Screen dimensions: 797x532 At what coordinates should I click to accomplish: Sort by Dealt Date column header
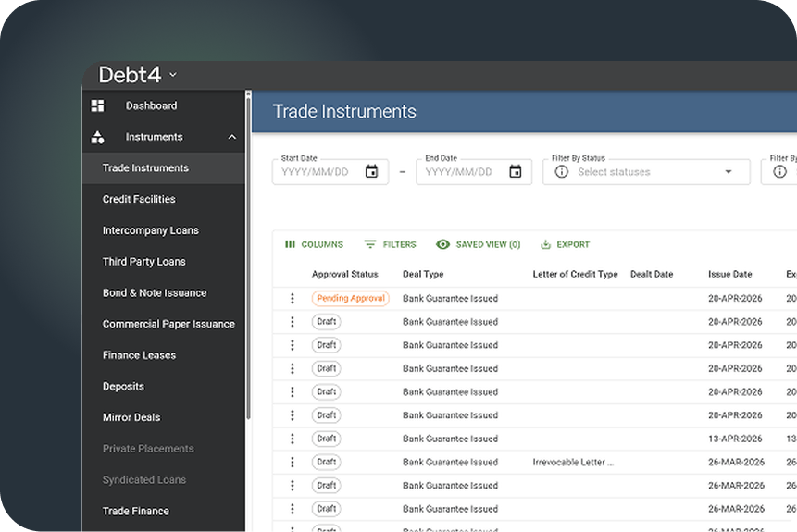[x=652, y=275]
